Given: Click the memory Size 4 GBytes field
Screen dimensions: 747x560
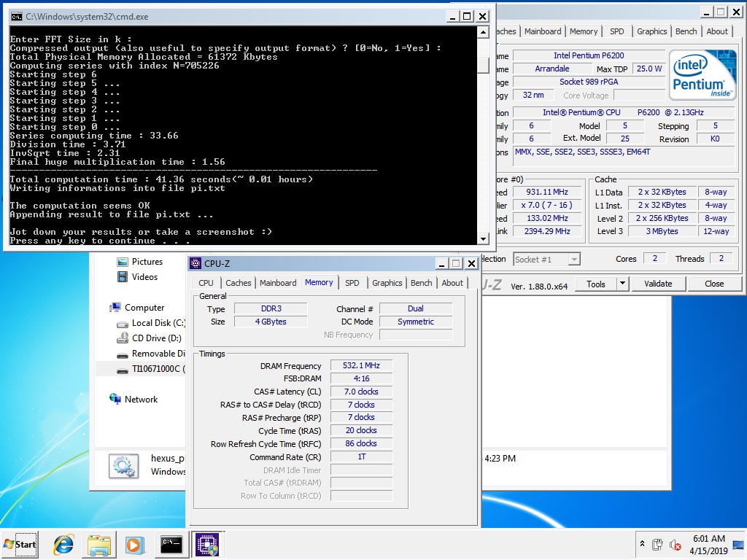Looking at the screenshot, I should pyautogui.click(x=271, y=322).
